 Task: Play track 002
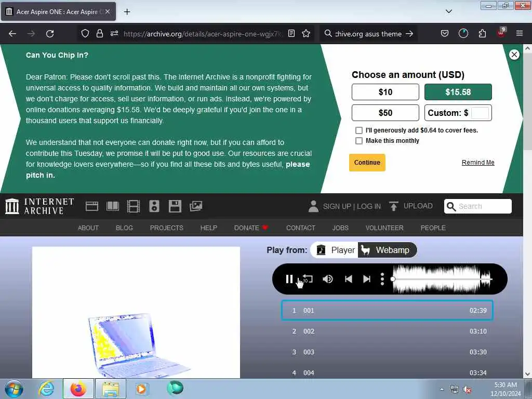click(x=387, y=331)
